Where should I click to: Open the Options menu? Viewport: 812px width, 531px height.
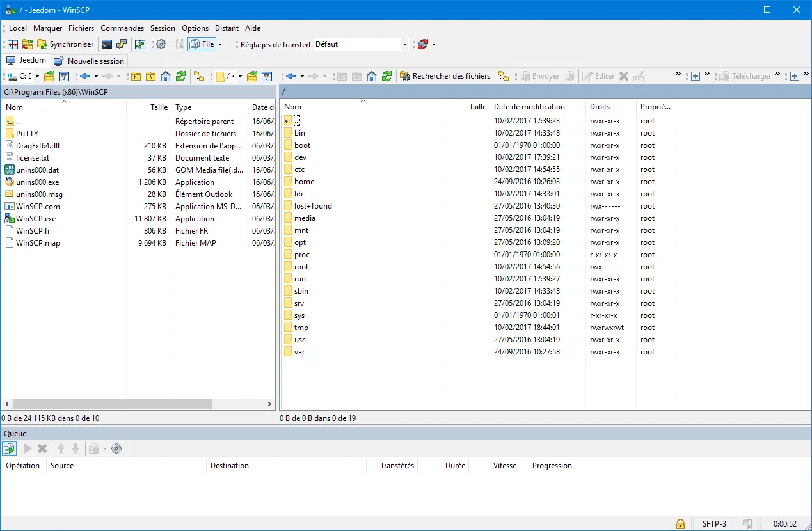(195, 28)
